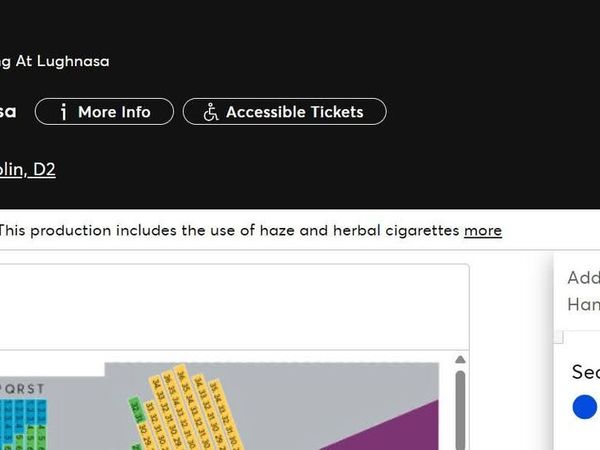600x450 pixels.
Task: Select the green seats numbered 32 and 33
Action: [135, 410]
